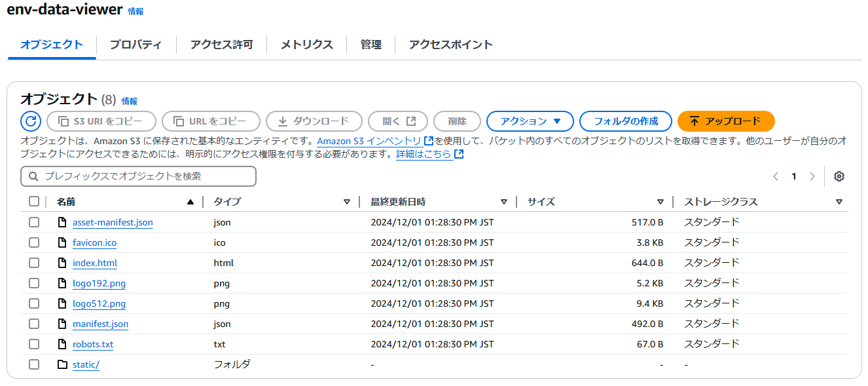Click the アップロード button
868x386 pixels.
coord(726,121)
